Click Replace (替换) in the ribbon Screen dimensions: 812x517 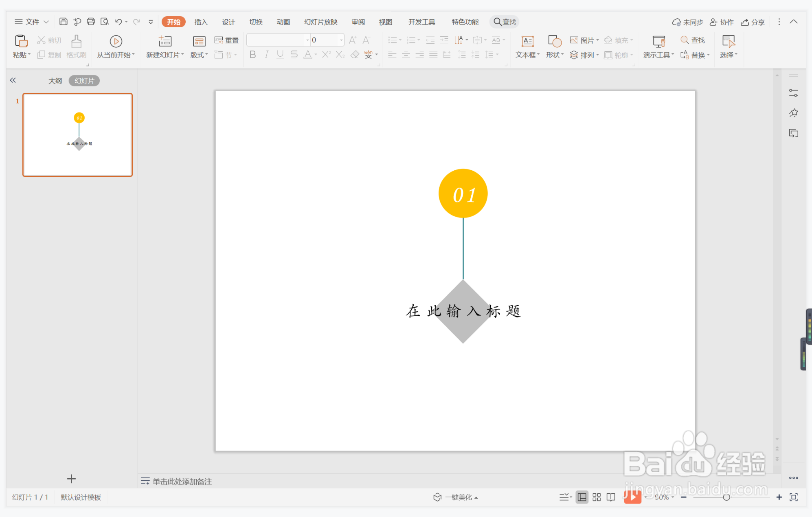[695, 55]
